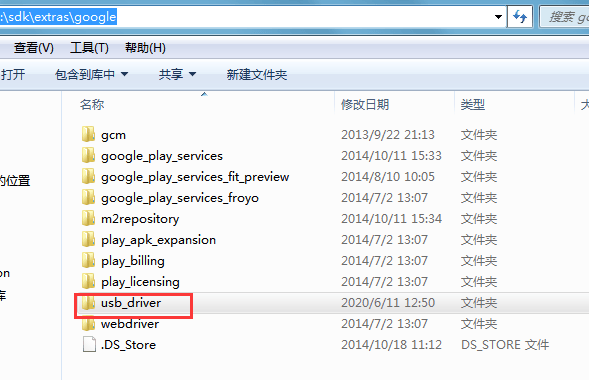Screen dimensions: 589x380
Task: Click the date 2020/6/11 12:50
Action: [388, 303]
